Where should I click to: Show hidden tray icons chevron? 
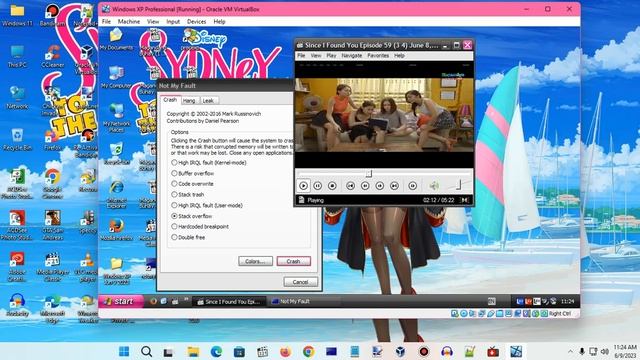coord(570,351)
